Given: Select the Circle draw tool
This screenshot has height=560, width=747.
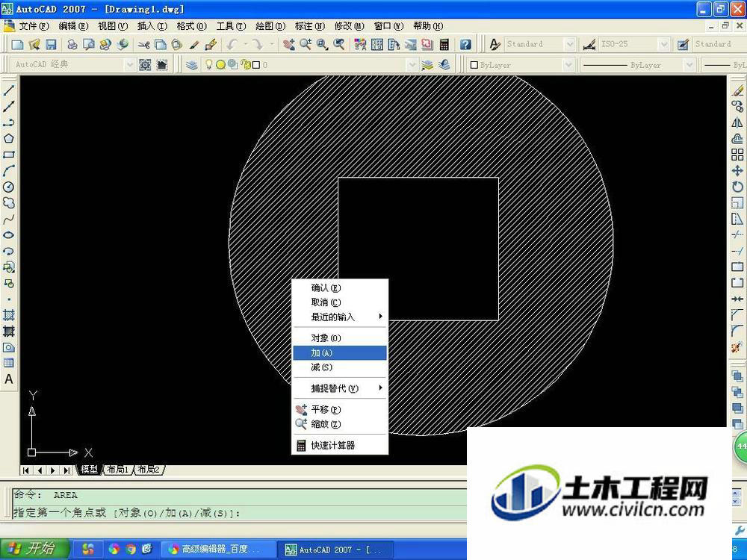Looking at the screenshot, I should 8,187.
